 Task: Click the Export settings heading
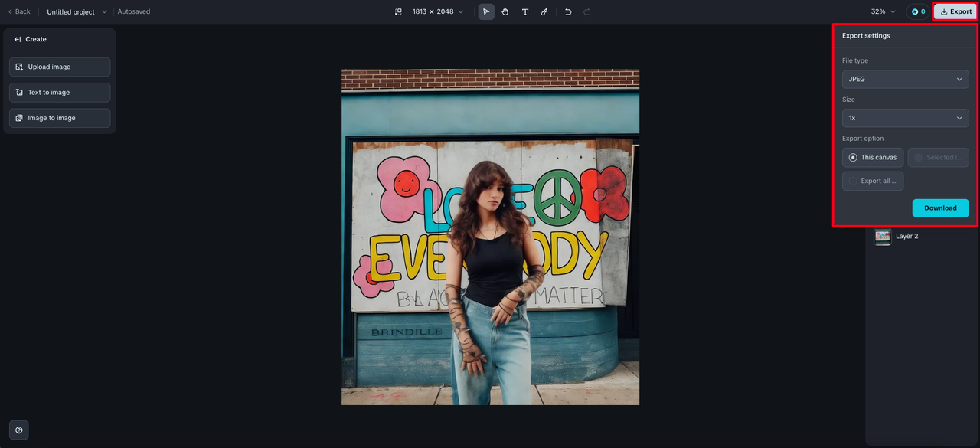pos(866,35)
